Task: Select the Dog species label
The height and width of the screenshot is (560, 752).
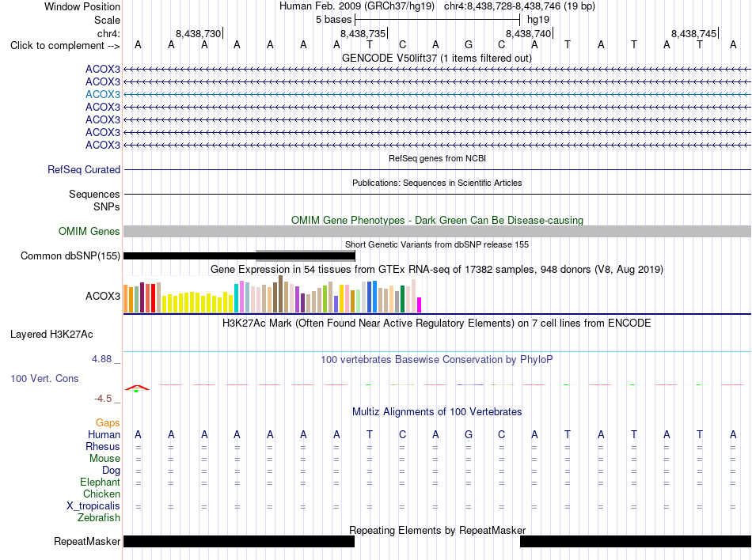Action: click(x=111, y=471)
